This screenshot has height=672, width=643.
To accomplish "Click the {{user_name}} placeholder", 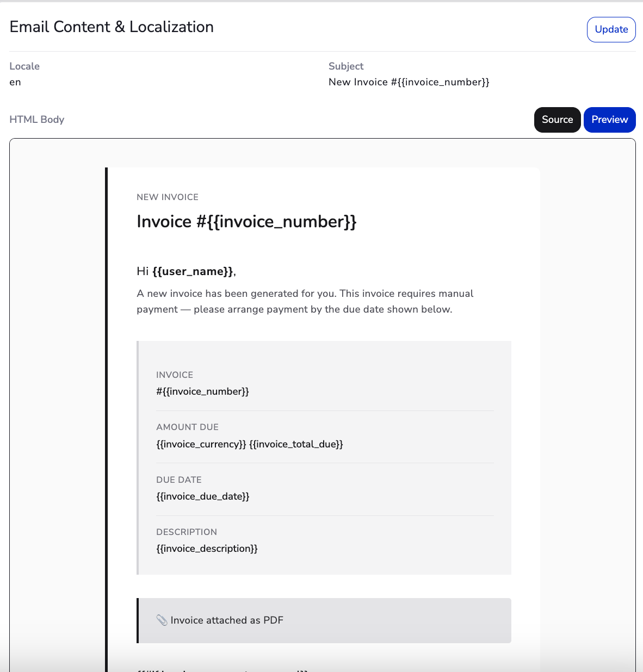I will click(x=193, y=271).
